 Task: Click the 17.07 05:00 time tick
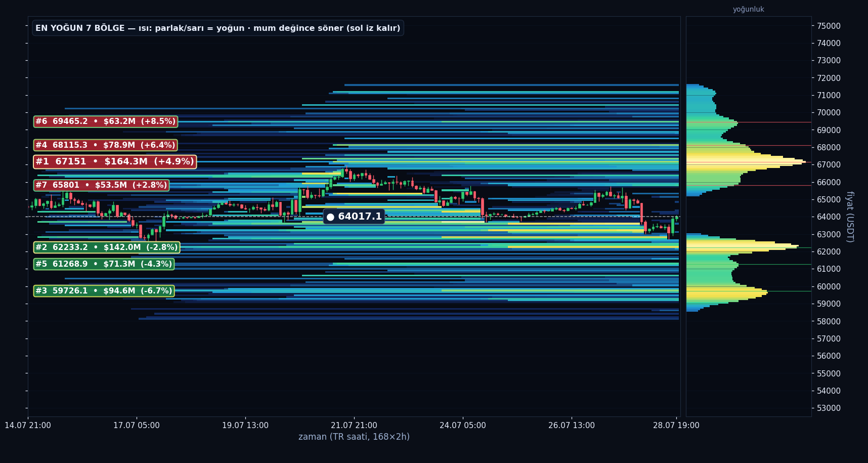[x=137, y=426]
